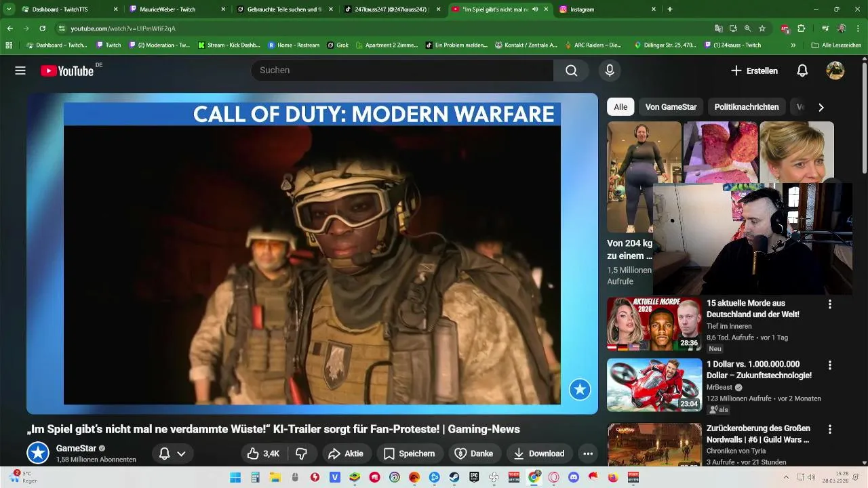Open GameStar channel name link
Image resolution: width=868 pixels, height=488 pixels.
[75, 448]
